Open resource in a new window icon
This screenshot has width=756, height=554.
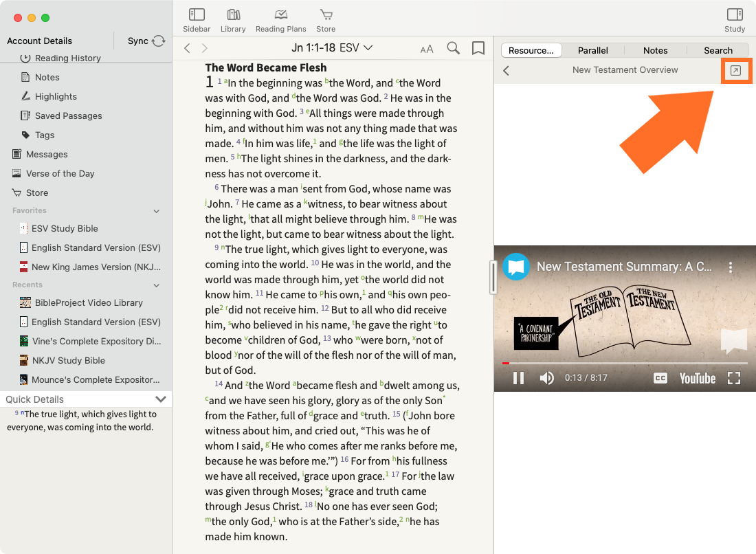click(x=736, y=71)
